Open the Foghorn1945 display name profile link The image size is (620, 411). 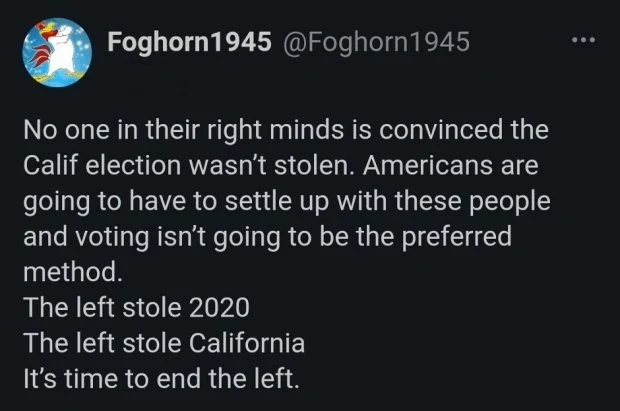189,42
